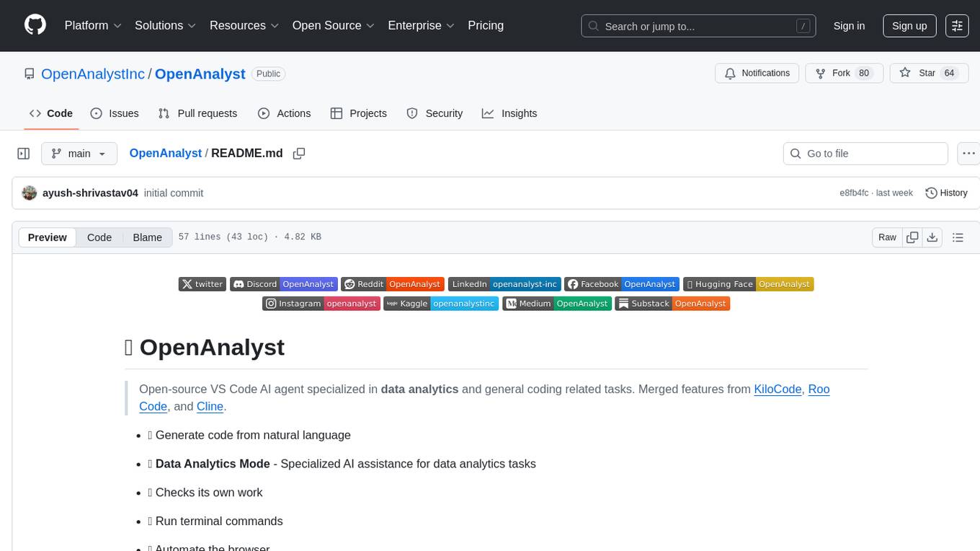Expand the Solutions menu
The height and width of the screenshot is (551, 980).
(166, 25)
